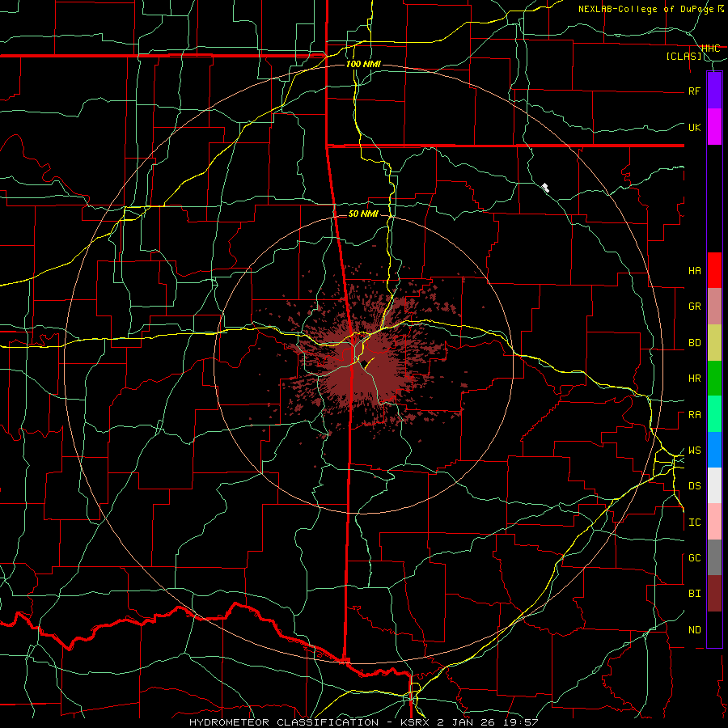Click the magenta UK color swatch

[x=714, y=126]
